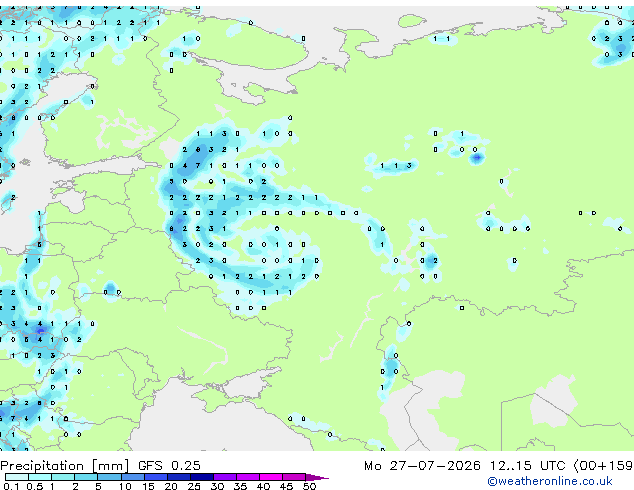The image size is (634, 490).
Task: Select the '12..15 UTC' time text
Action: (527, 466)
